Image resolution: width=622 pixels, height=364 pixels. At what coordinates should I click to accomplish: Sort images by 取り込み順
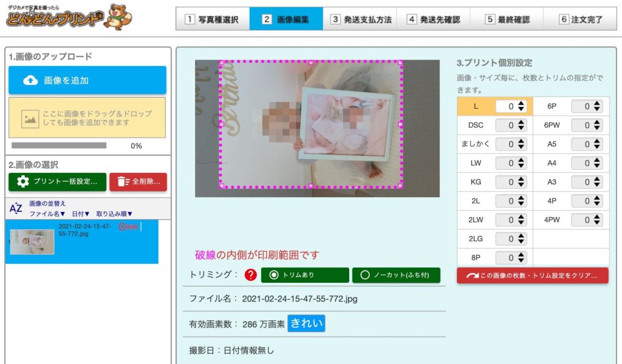(x=114, y=214)
